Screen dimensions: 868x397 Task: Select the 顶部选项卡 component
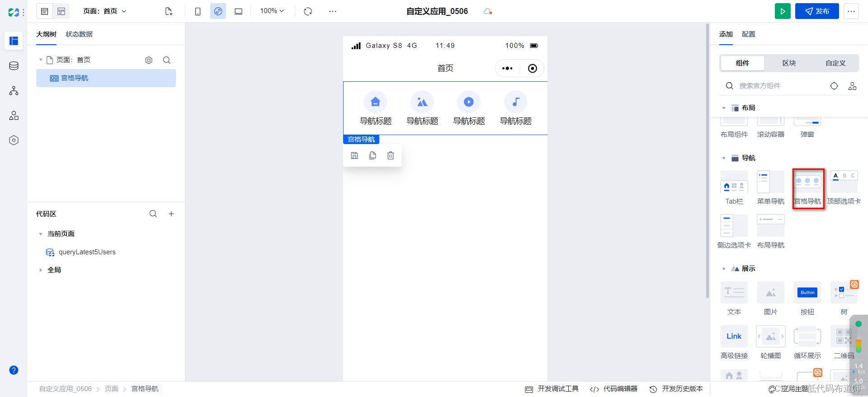click(x=844, y=188)
